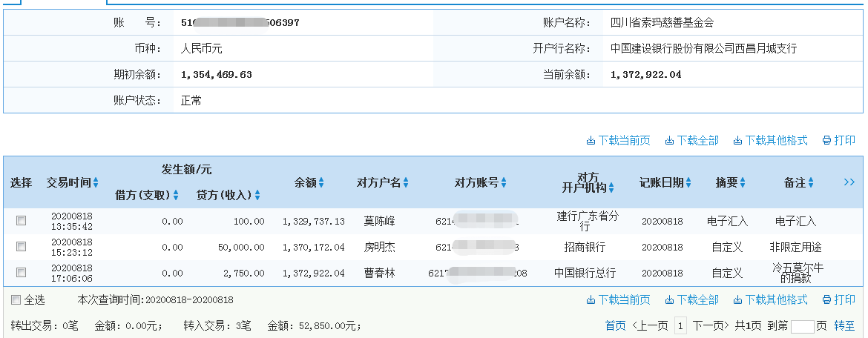Click current page number 1 box
This screenshot has width=868, height=338.
680,326
